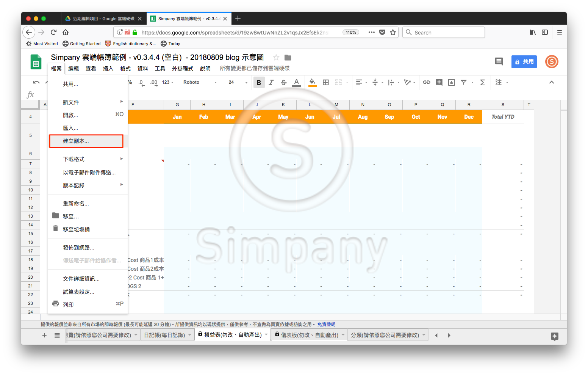Switch to the 日記帳(每日記錄) sheet tab

pyautogui.click(x=164, y=335)
